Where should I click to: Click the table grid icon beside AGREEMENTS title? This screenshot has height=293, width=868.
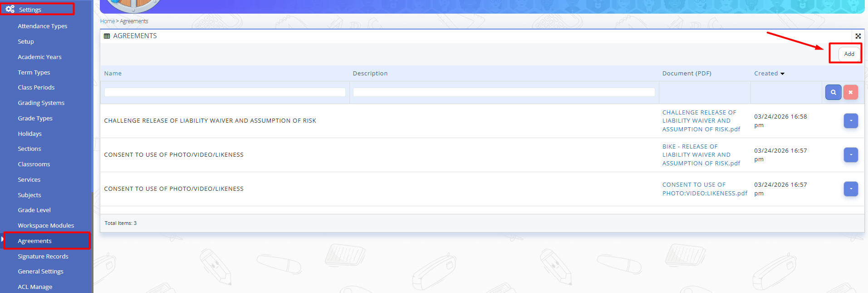107,36
